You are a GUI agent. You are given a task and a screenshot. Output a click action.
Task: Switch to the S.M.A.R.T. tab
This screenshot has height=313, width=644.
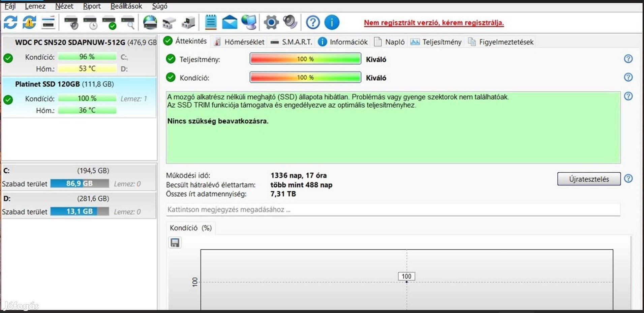(x=292, y=42)
